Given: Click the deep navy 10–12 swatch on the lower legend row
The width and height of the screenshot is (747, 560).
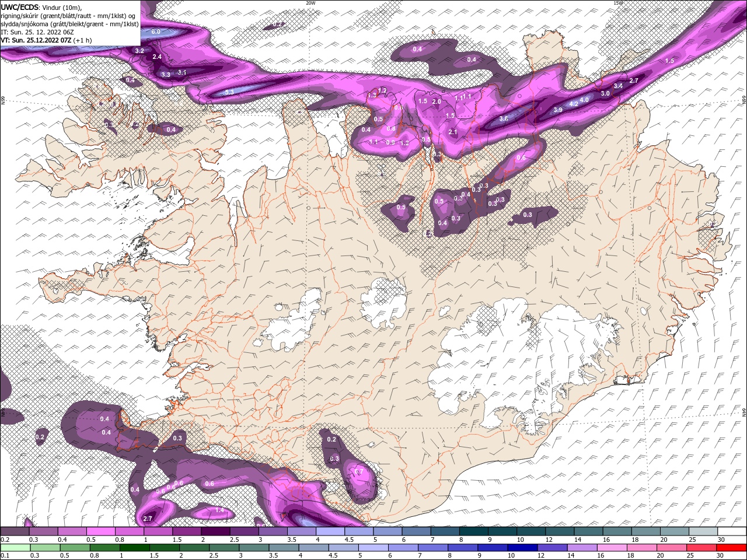Looking at the screenshot, I should [523, 548].
